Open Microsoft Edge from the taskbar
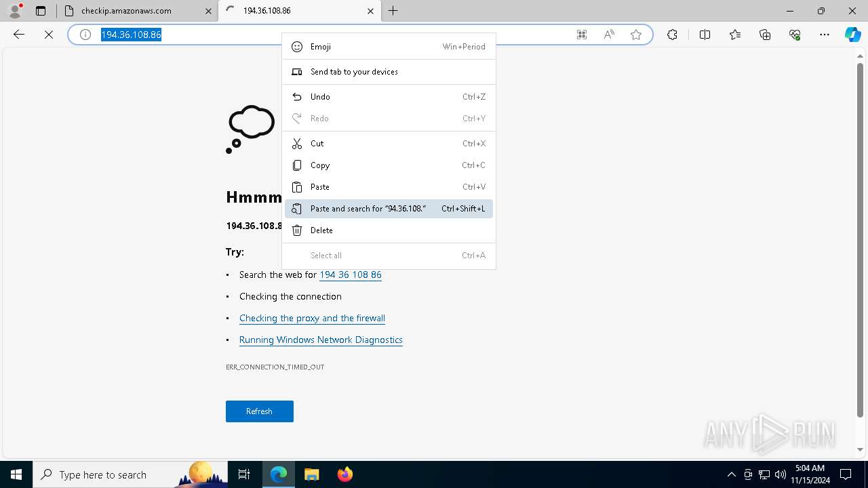 279,474
